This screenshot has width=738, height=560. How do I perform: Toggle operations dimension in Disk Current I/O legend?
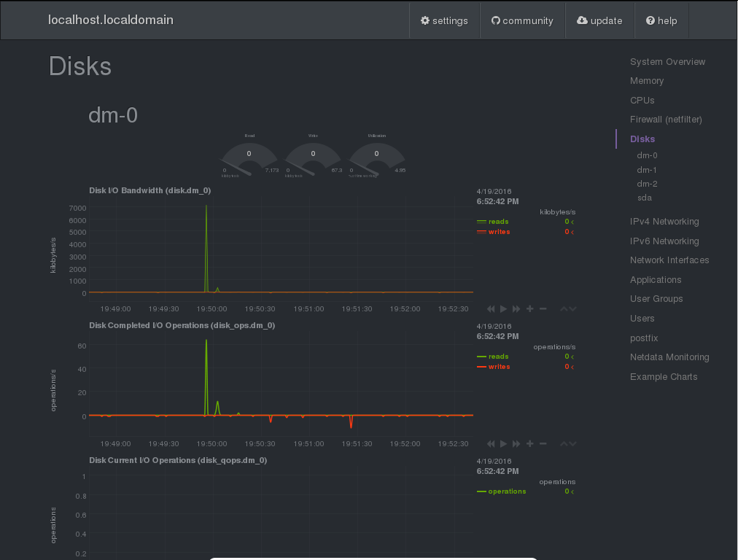click(507, 491)
